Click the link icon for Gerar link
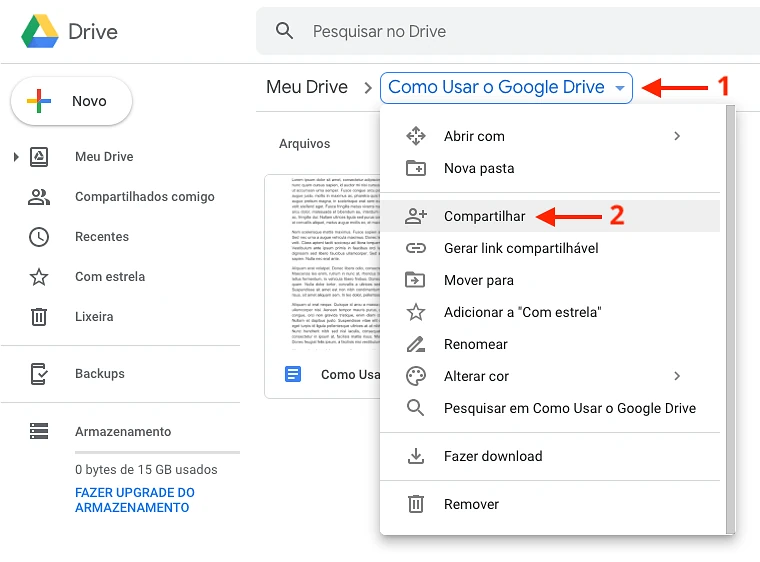760x562 pixels. click(416, 248)
